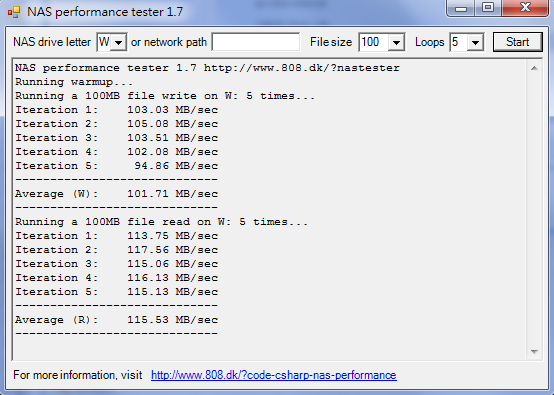Open the NAS drive letter dropdown
The height and width of the screenshot is (395, 554).
pos(118,42)
